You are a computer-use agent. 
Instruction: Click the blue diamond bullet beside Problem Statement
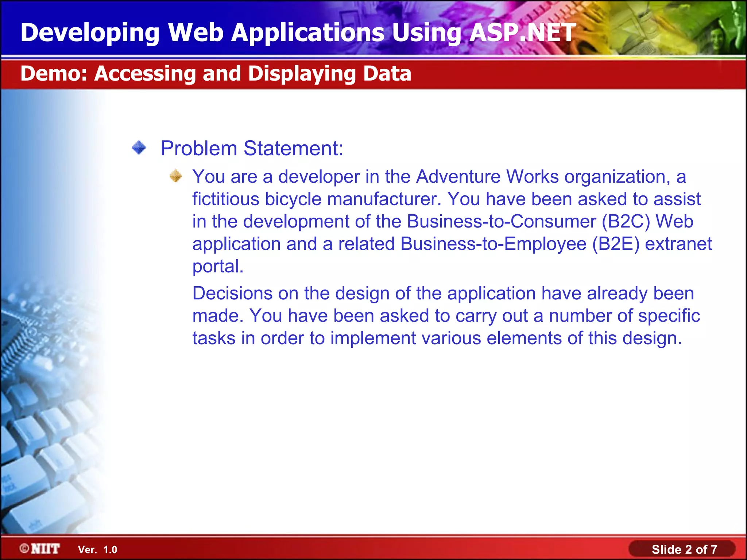click(139, 148)
